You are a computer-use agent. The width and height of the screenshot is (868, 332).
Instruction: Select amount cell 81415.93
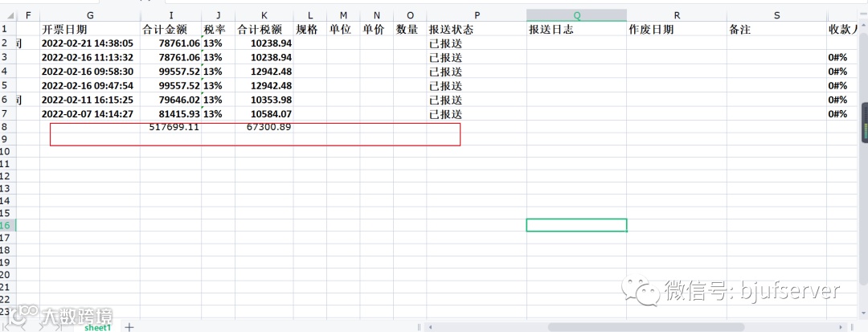click(170, 114)
